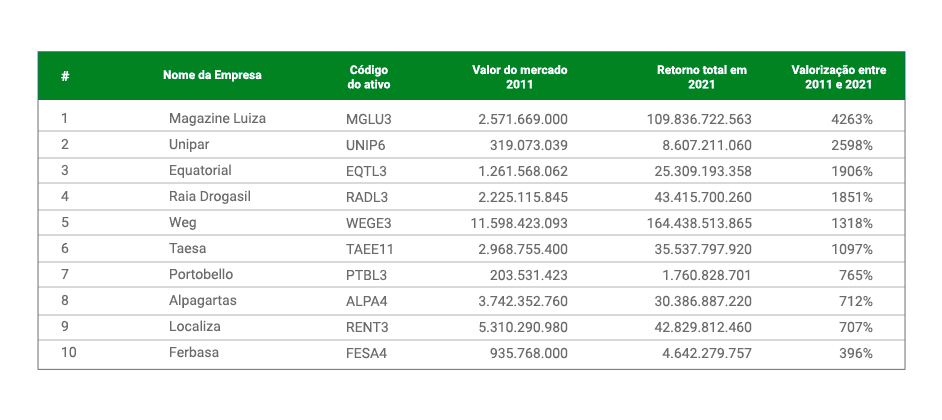Viewport: 942px width, 420px height.
Task: Click the # column header
Action: pyautogui.click(x=65, y=76)
